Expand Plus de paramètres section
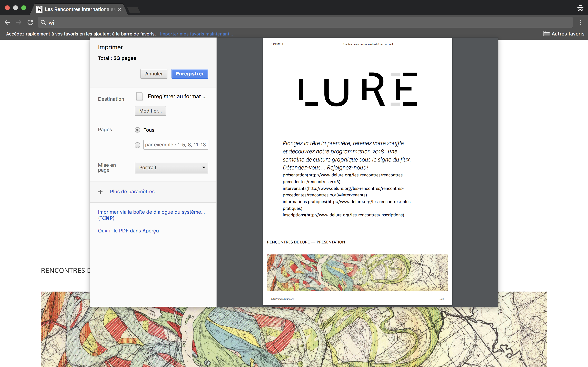The width and height of the screenshot is (588, 367). click(x=132, y=191)
